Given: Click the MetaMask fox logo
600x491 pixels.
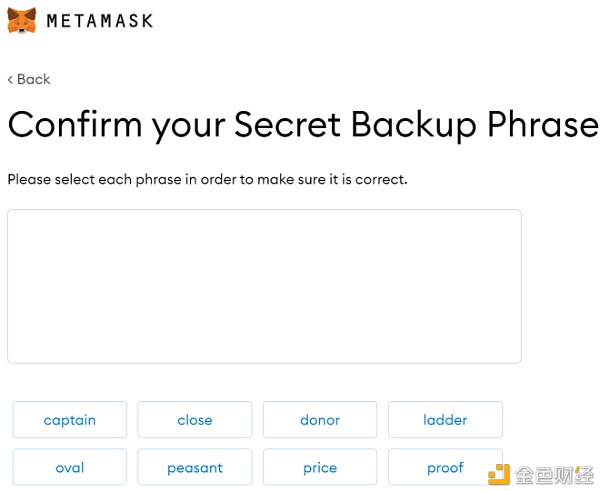Looking at the screenshot, I should (22, 20).
